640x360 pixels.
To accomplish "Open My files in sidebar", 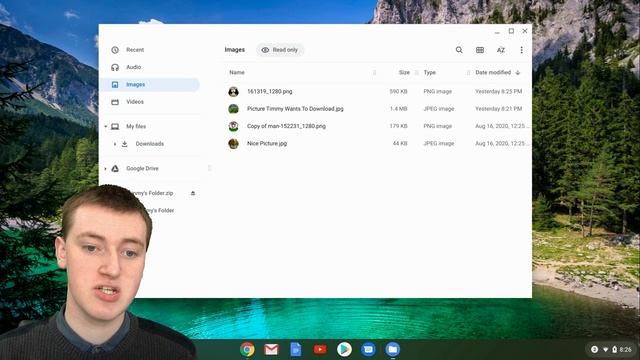I will [136, 127].
